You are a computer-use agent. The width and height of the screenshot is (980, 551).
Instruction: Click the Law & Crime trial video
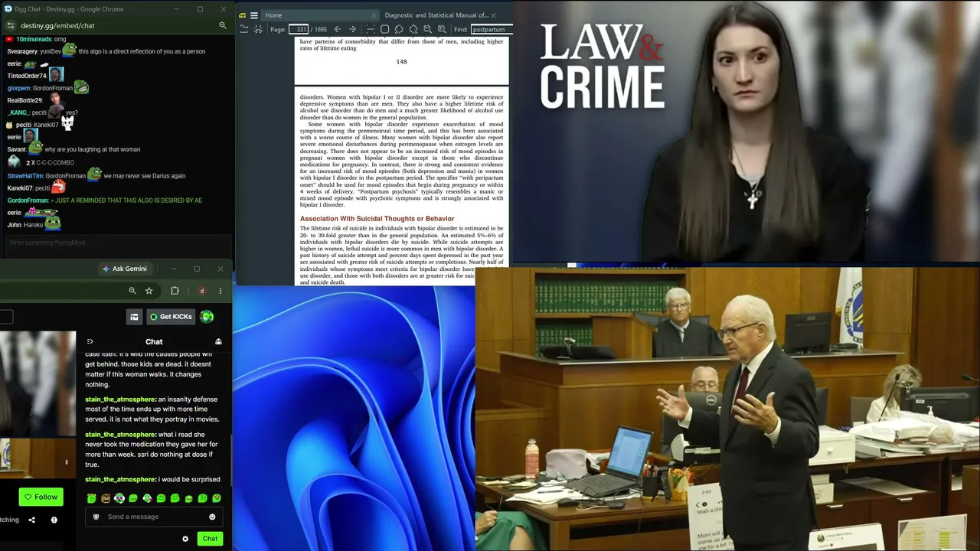[x=746, y=131]
